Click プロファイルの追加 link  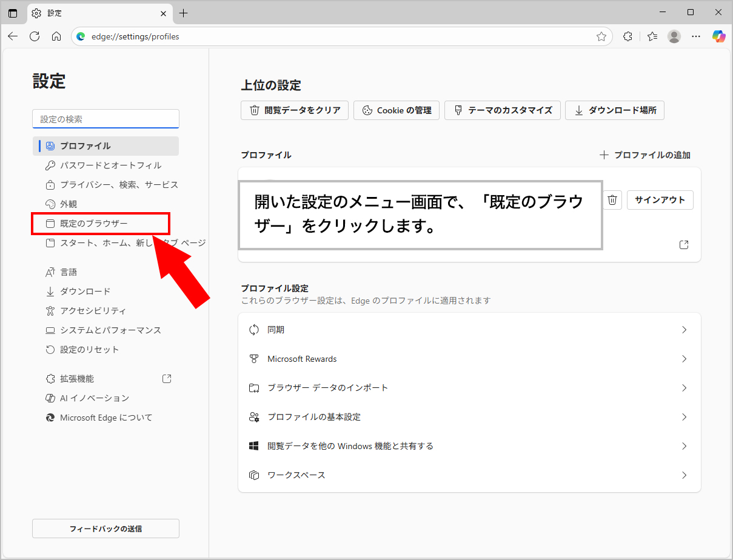(x=645, y=155)
